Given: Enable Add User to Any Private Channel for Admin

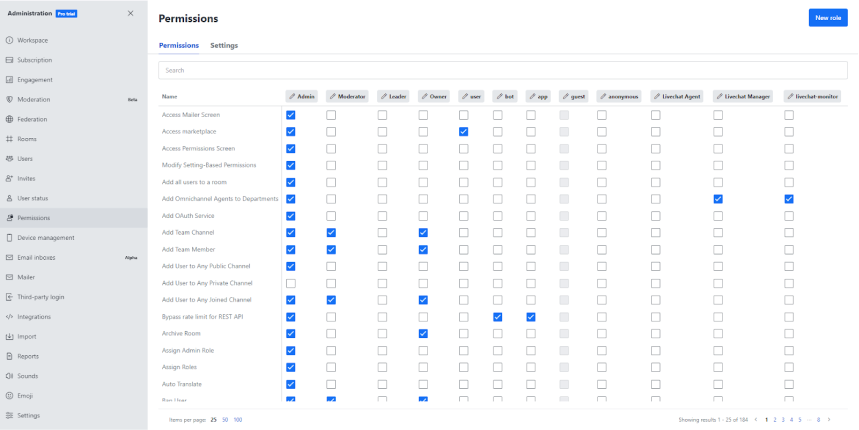Looking at the screenshot, I should 291,283.
